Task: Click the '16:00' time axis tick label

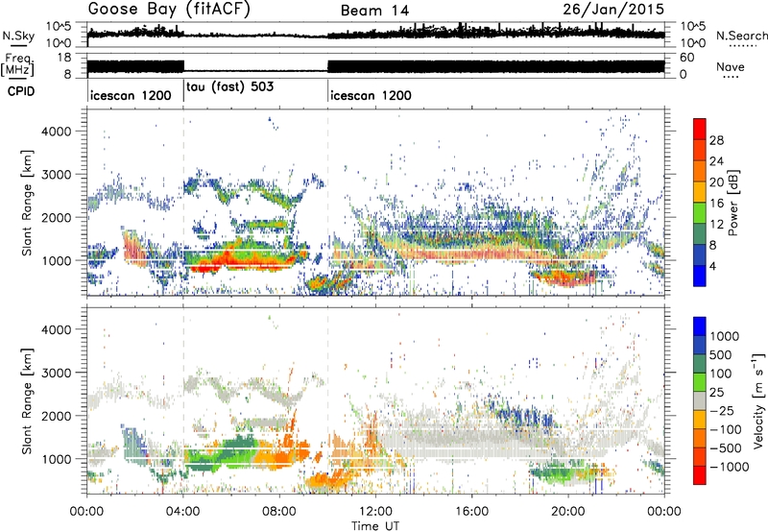Action: click(471, 512)
